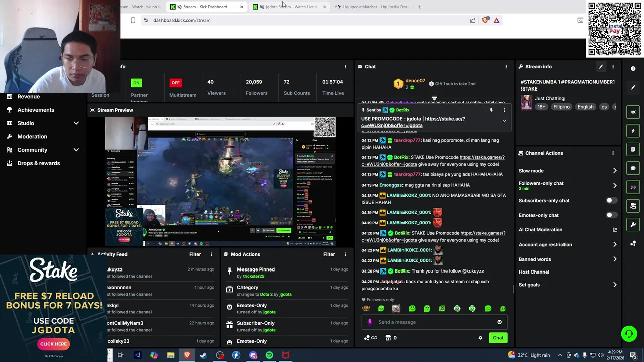Click screen capture icon in right sidebar
Image resolution: width=644 pixels, height=362 pixels.
point(633,112)
